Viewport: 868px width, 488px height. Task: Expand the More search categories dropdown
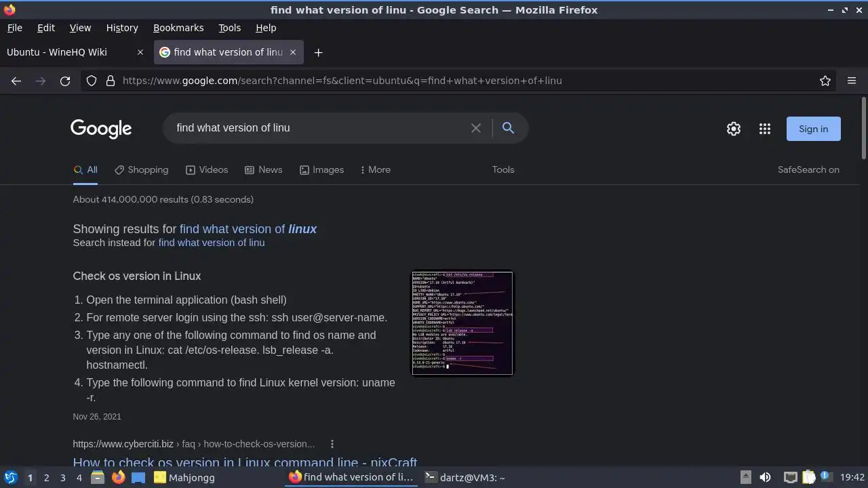(375, 170)
